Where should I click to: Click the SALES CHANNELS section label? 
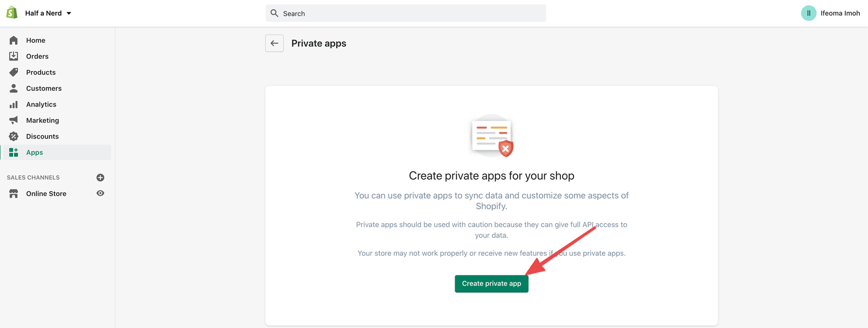click(x=33, y=178)
